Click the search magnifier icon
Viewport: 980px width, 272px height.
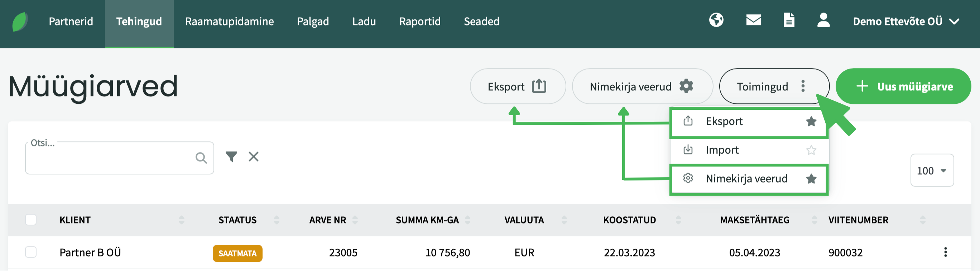point(201,158)
